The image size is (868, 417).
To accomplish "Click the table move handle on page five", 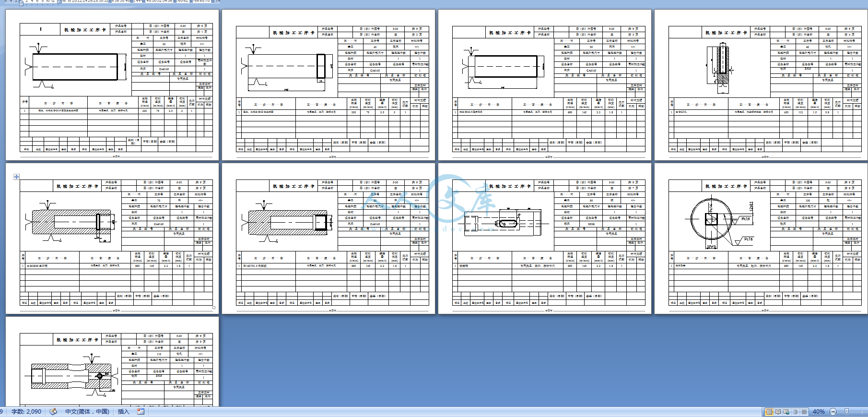I will 16,177.
